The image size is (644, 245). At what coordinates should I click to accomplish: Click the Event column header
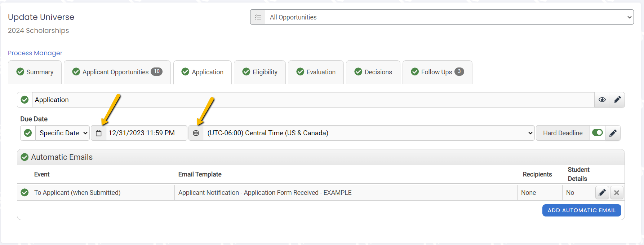pos(42,174)
